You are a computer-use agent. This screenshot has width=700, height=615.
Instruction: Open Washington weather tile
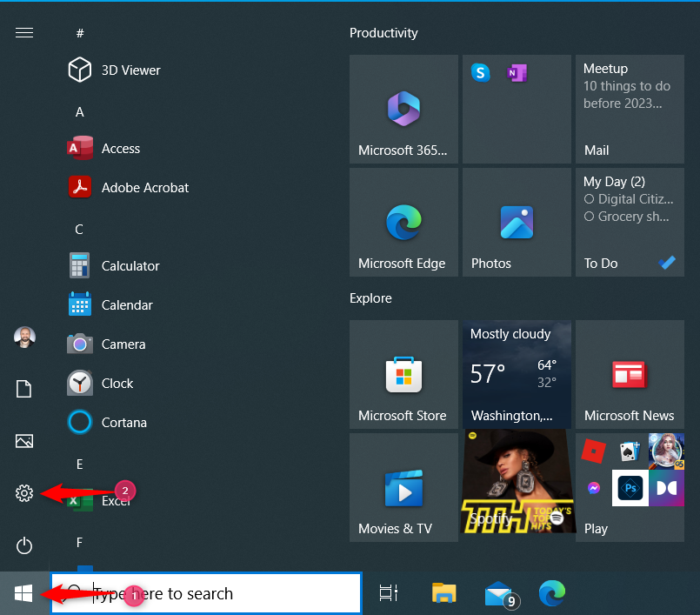pyautogui.click(x=517, y=374)
